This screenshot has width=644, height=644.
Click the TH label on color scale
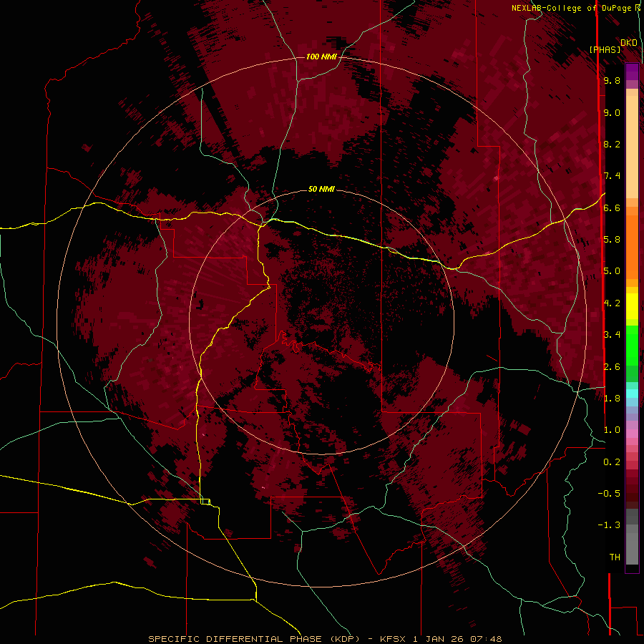(x=615, y=557)
